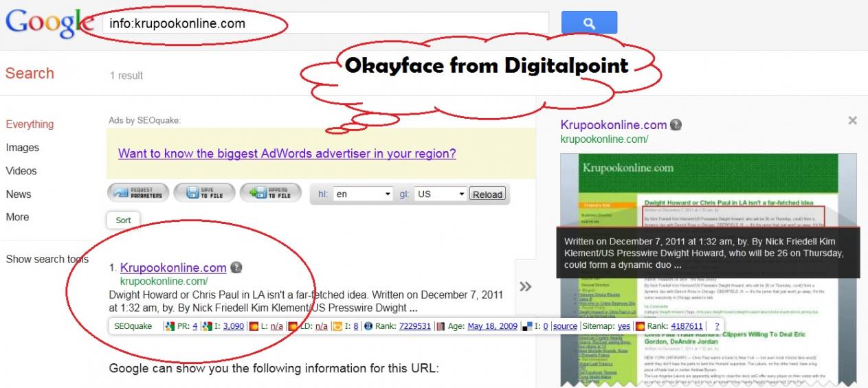
Task: Click the webarchive Age icon
Action: click(441, 327)
